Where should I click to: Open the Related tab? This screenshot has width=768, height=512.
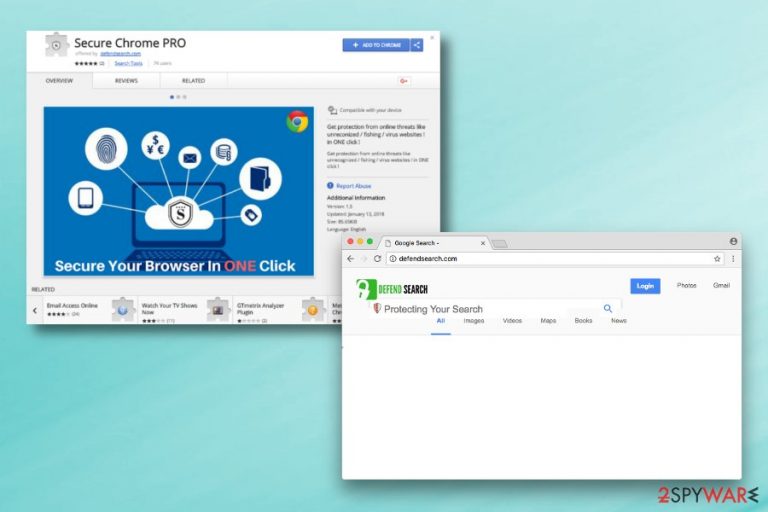coord(193,81)
